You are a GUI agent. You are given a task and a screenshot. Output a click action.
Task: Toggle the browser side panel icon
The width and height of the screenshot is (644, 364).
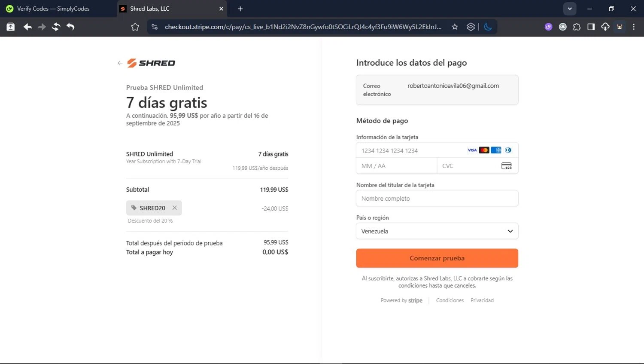pos(591,27)
